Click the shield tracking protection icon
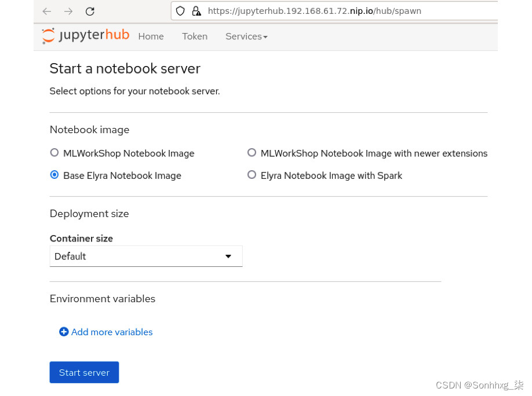This screenshot has width=532, height=396. 180,11
